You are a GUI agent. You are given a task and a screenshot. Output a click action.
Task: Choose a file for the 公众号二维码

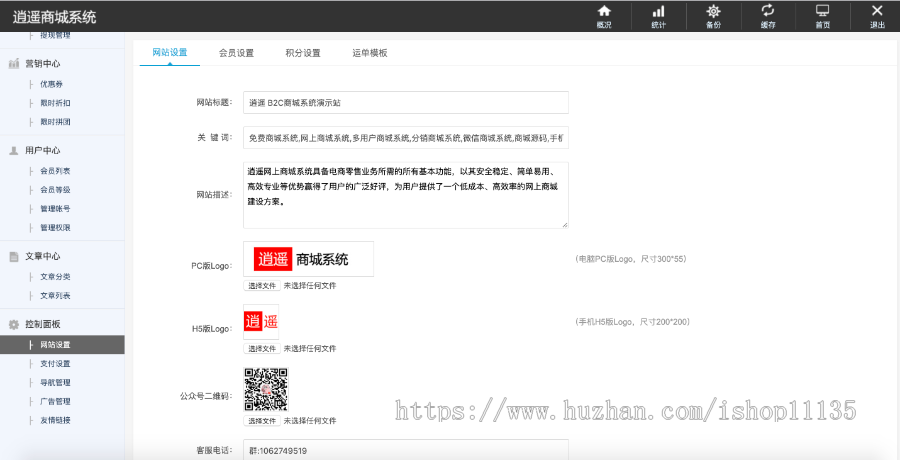261,420
